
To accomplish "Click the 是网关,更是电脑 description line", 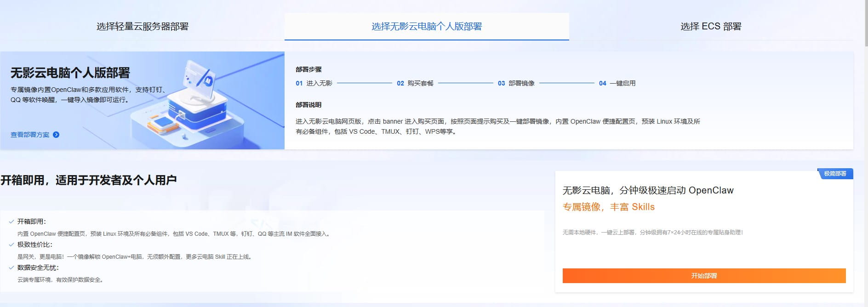I will pos(135,256).
